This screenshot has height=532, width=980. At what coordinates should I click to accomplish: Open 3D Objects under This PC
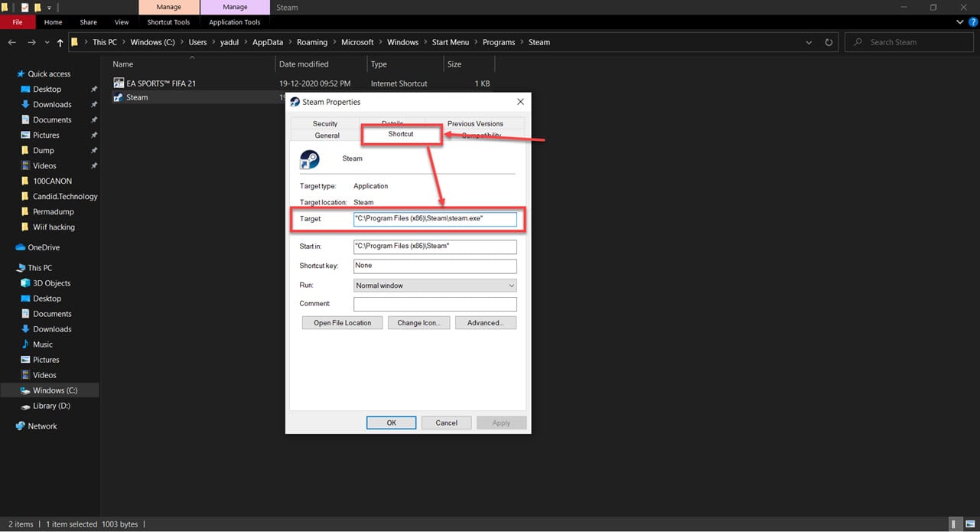coord(51,283)
